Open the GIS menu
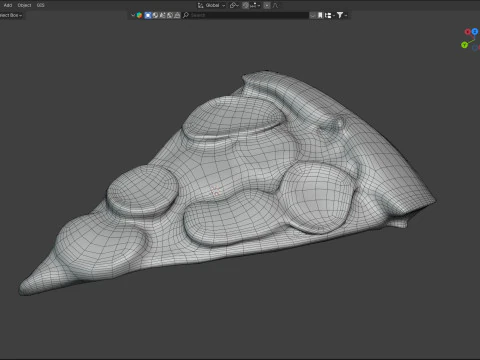Viewport: 480px width, 360px height. click(41, 5)
